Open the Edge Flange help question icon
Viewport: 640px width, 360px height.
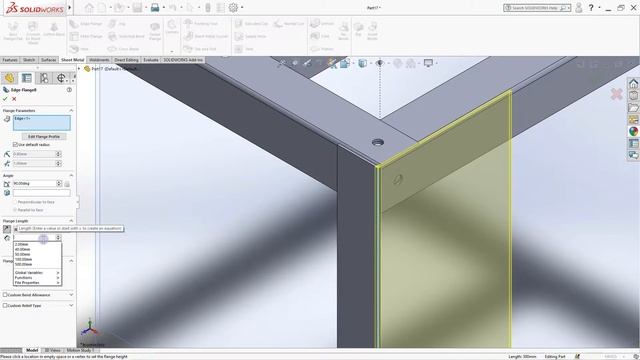(69, 89)
